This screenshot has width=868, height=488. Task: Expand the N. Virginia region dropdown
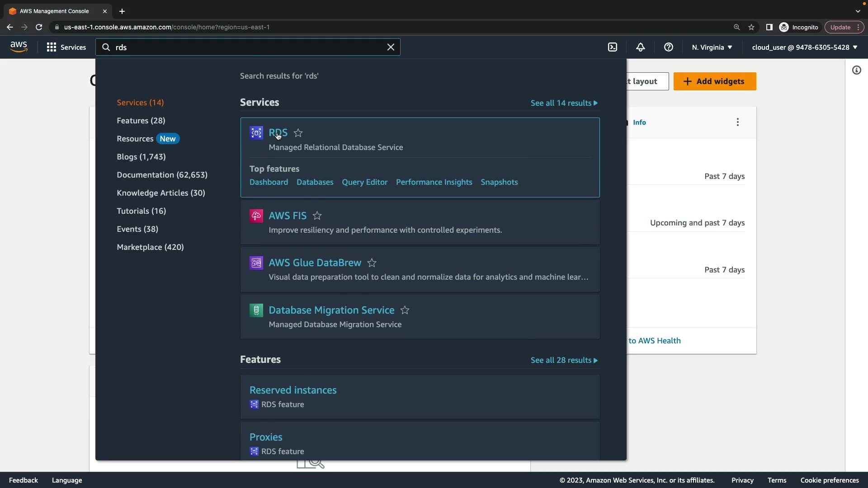point(712,47)
